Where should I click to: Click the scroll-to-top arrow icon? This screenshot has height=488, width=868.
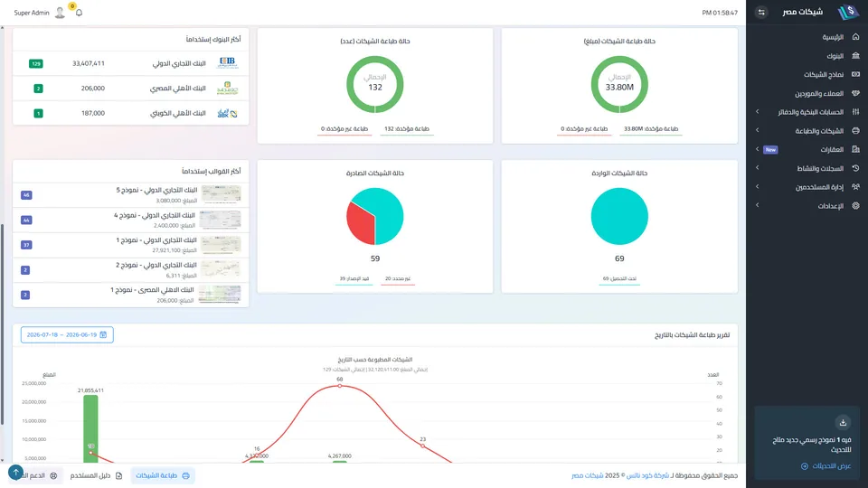[x=15, y=473]
